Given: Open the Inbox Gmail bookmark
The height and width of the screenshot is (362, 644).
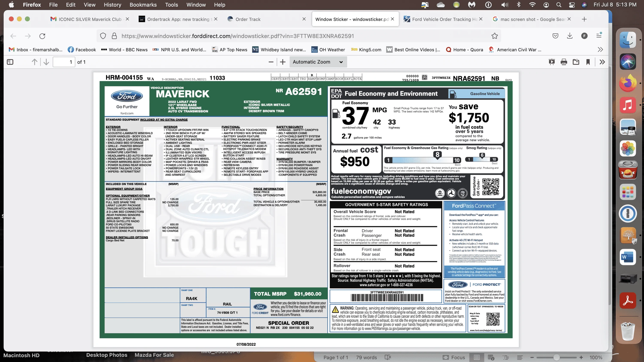Looking at the screenshot, I should 35,50.
